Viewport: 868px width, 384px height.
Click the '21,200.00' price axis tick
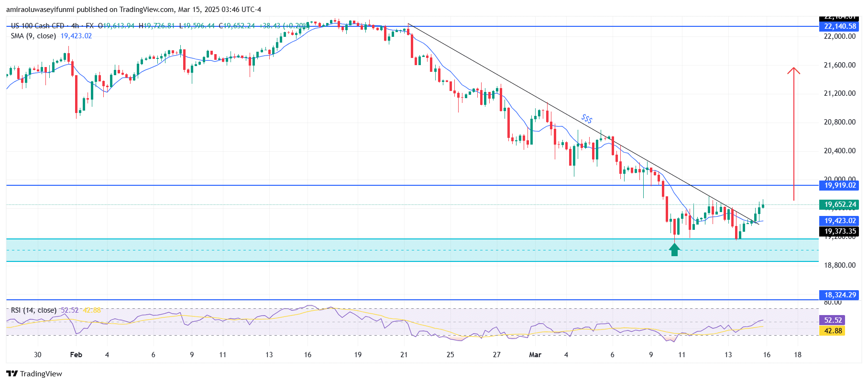pyautogui.click(x=839, y=93)
